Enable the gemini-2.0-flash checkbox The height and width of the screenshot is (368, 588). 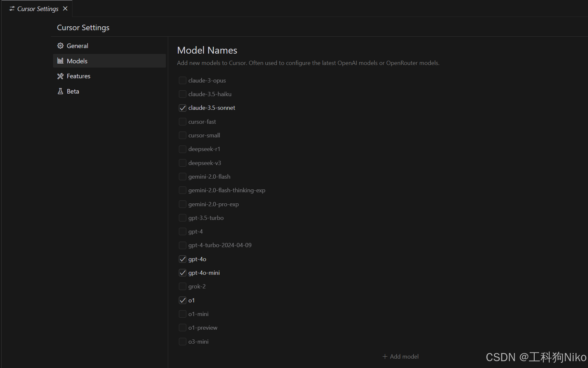182,176
